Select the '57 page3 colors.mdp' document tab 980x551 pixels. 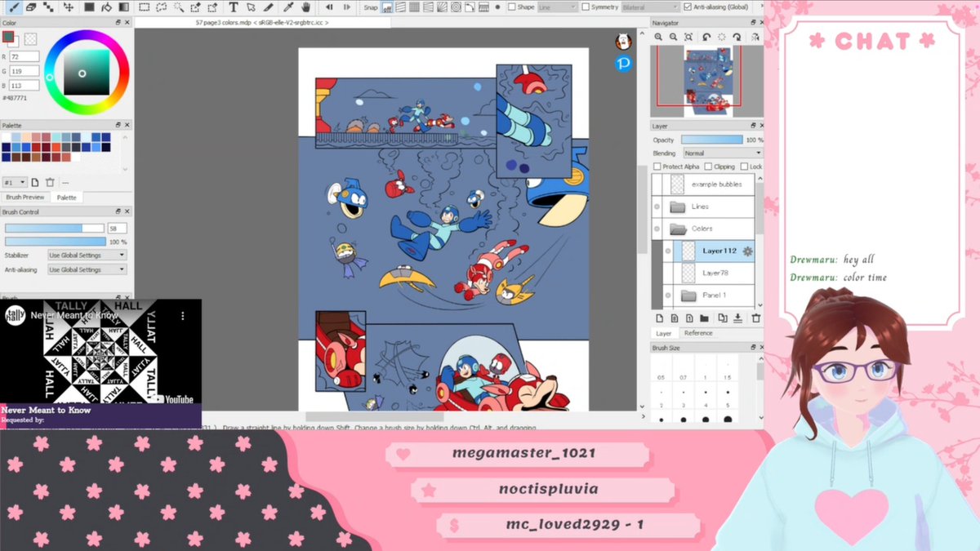click(262, 23)
